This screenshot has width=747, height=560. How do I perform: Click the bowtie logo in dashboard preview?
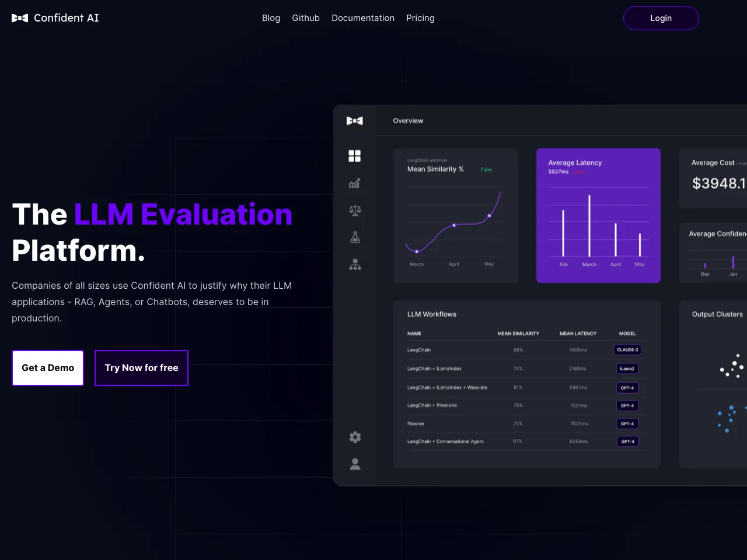coord(354,121)
